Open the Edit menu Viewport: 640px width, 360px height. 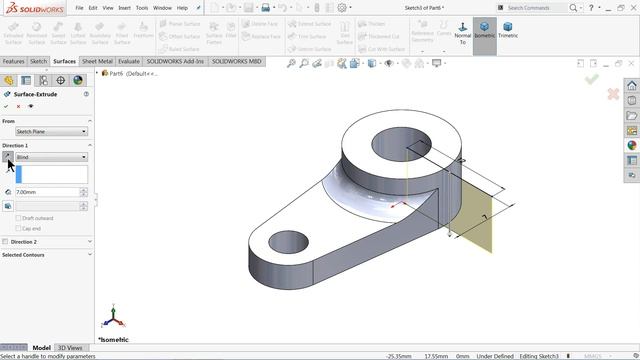[93, 8]
